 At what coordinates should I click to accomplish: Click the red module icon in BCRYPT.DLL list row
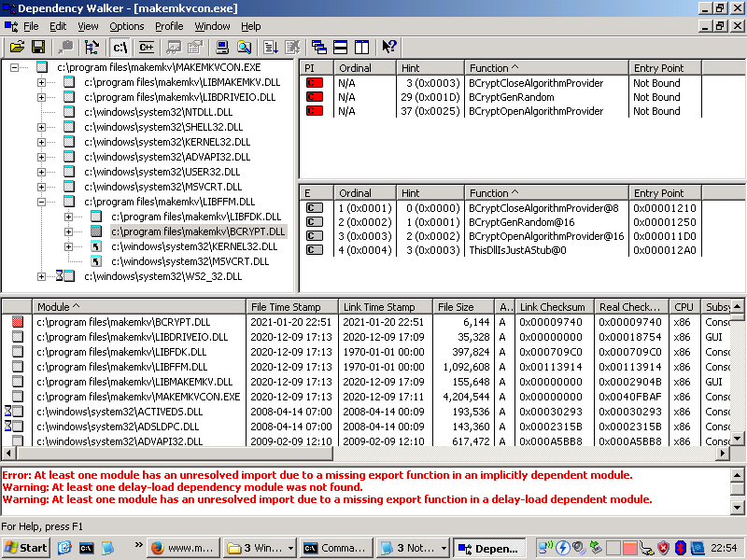click(x=18, y=322)
